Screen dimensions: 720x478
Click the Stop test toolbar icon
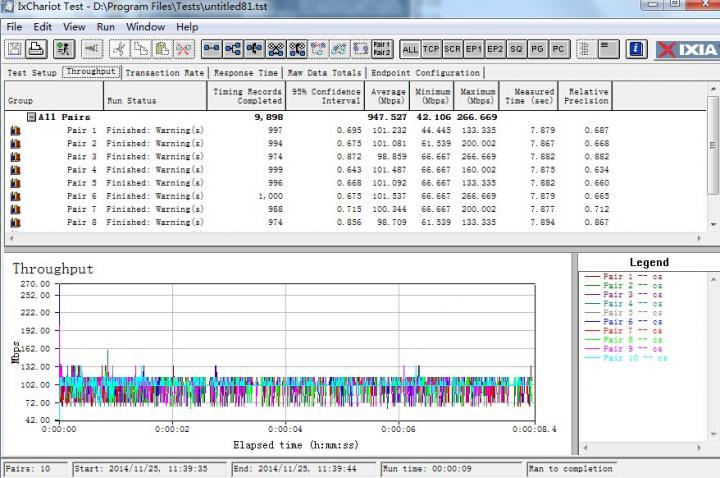coord(91,49)
